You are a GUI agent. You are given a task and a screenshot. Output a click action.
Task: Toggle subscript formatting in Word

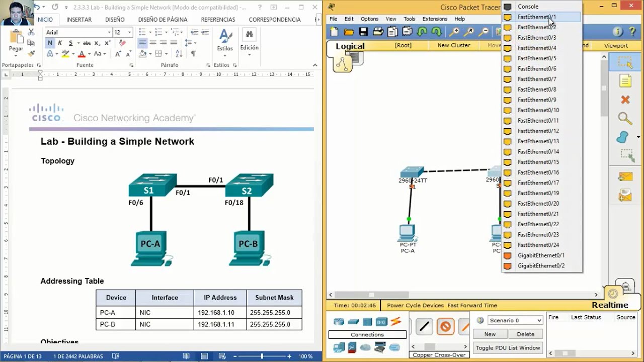coord(97,43)
